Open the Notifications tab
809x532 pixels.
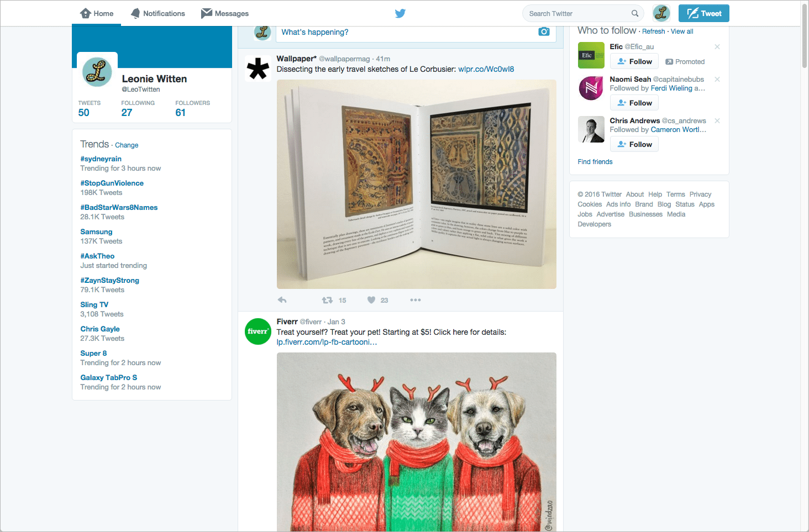point(158,13)
